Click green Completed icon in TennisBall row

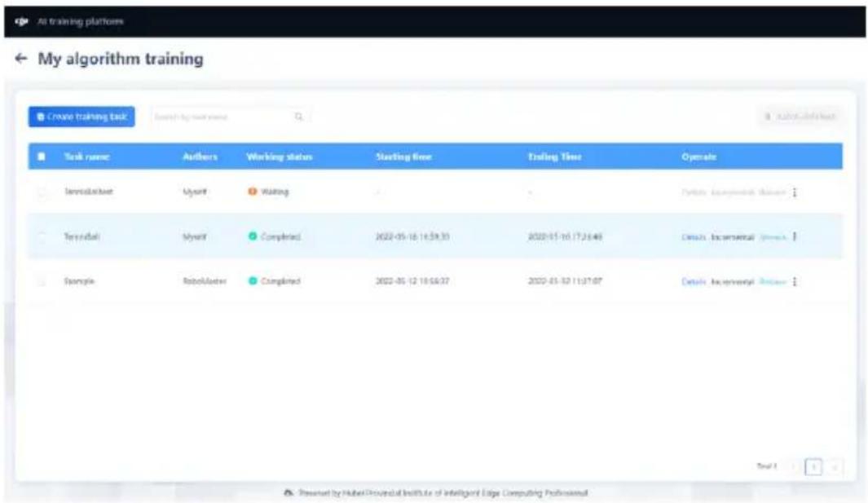point(253,236)
